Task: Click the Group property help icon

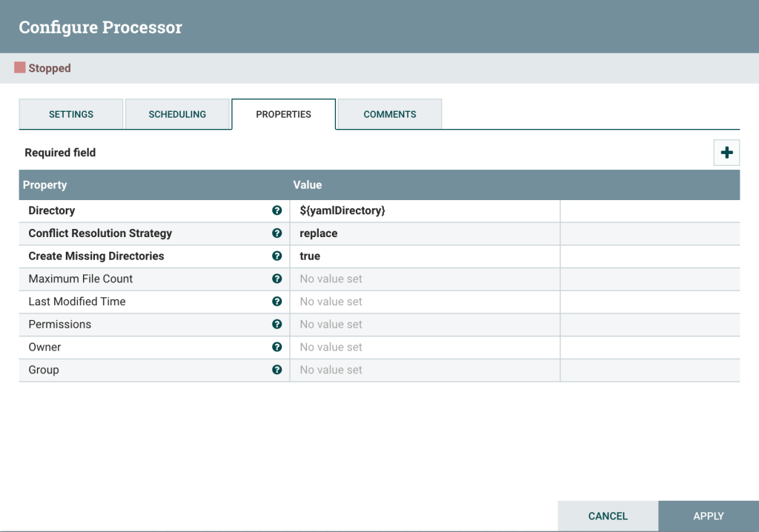Action: [277, 370]
